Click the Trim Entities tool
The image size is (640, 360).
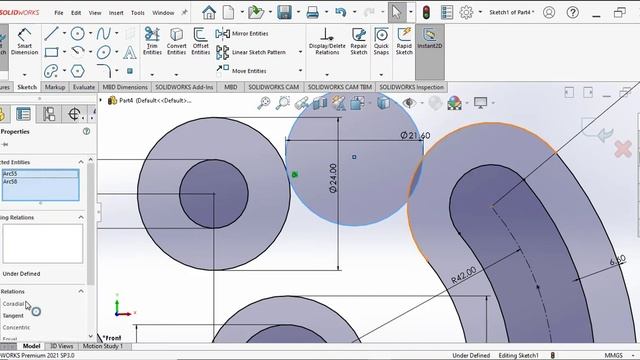click(x=152, y=41)
